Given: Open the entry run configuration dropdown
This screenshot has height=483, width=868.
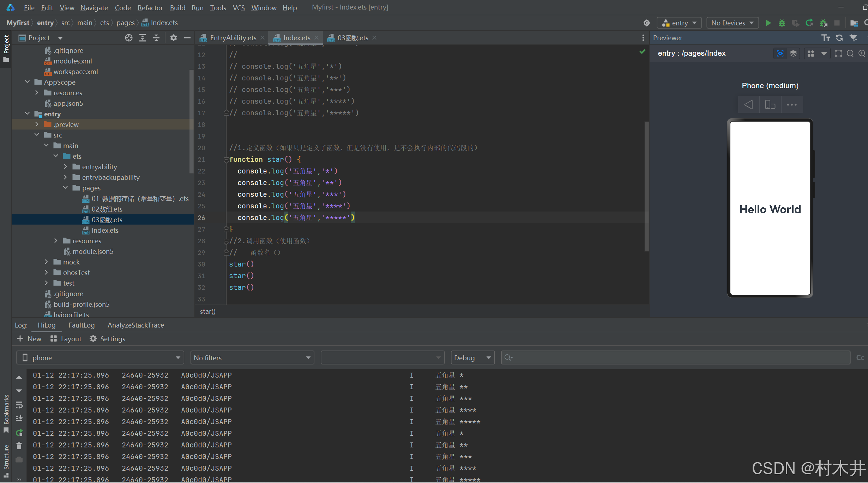Looking at the screenshot, I should point(679,23).
